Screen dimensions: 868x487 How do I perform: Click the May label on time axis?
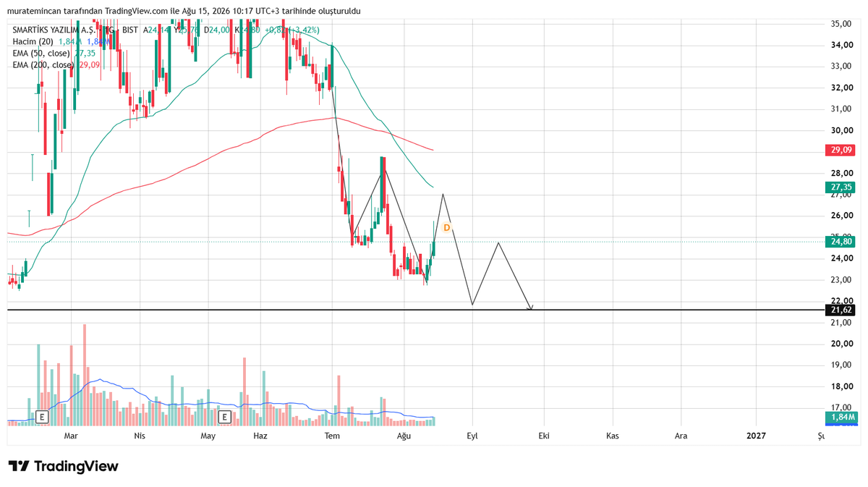pos(208,436)
